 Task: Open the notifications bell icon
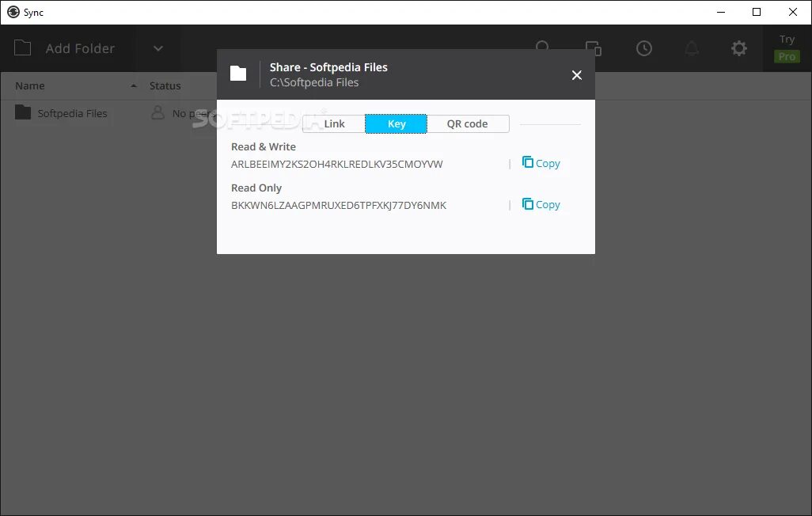[692, 48]
